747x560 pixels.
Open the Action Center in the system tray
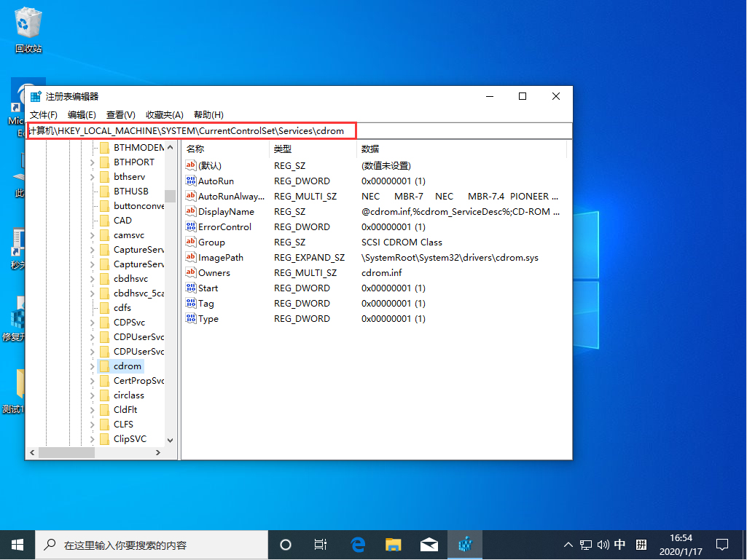click(721, 544)
